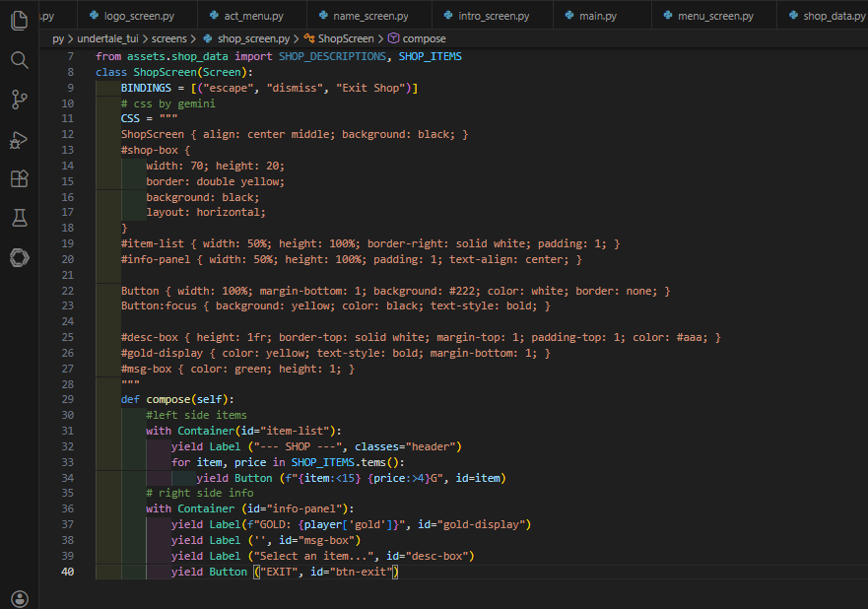Viewport: 868px width, 609px height.
Task: Open the hexagonal knot extension below Testing
Action: click(x=19, y=257)
